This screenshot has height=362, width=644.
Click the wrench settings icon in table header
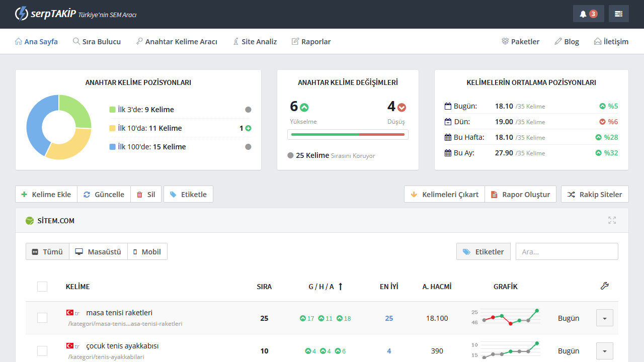[604, 286]
